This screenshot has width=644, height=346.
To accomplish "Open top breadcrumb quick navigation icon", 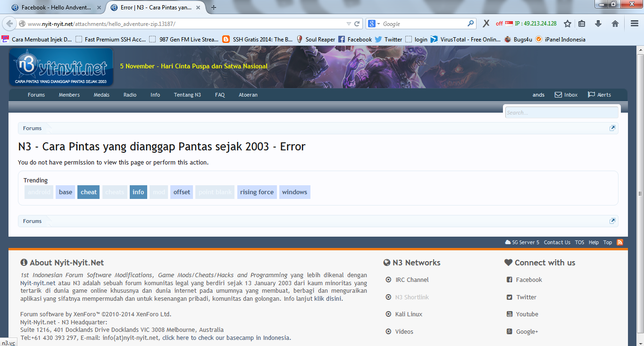I will coord(612,128).
